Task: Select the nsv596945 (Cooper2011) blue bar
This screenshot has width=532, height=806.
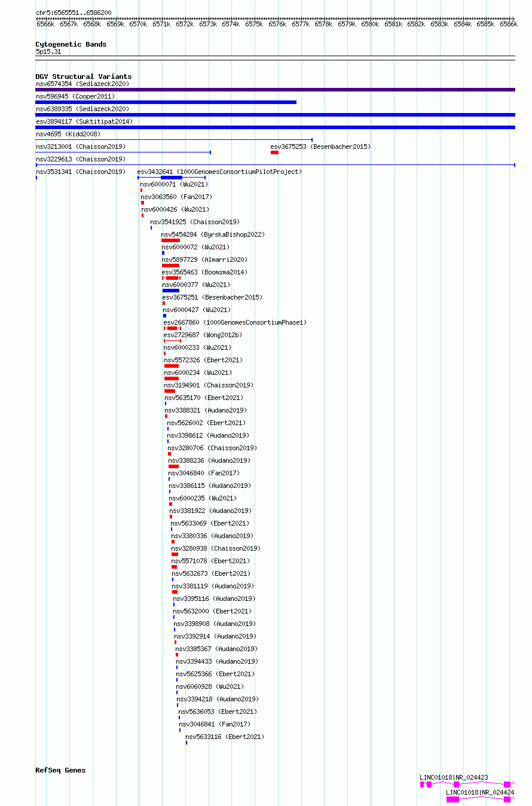Action: tap(166, 102)
